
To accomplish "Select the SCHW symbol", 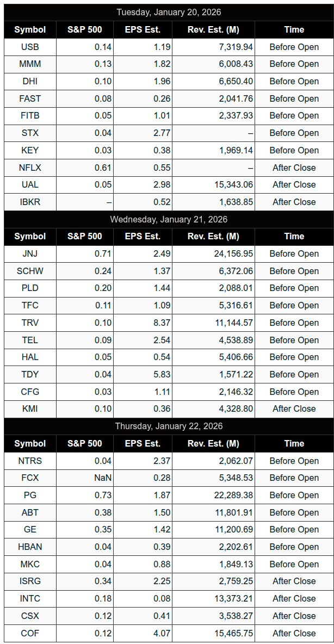I will [x=30, y=271].
